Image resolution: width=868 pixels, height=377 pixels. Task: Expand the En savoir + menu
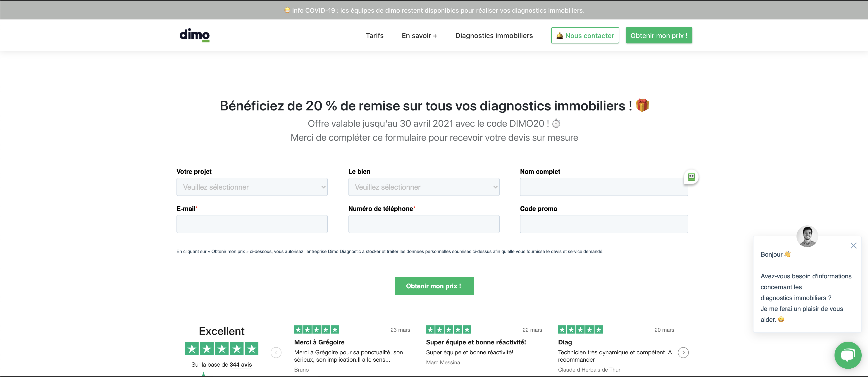click(x=419, y=36)
